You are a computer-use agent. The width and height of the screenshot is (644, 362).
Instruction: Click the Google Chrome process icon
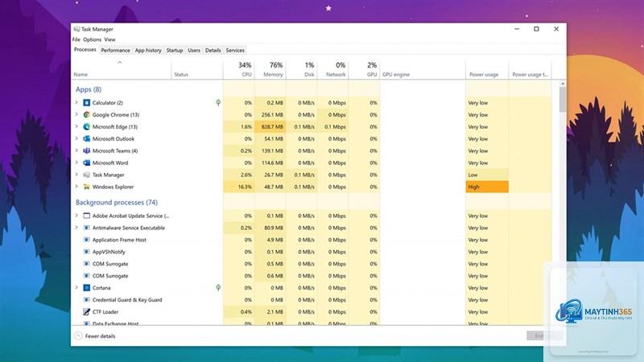pyautogui.click(x=87, y=114)
